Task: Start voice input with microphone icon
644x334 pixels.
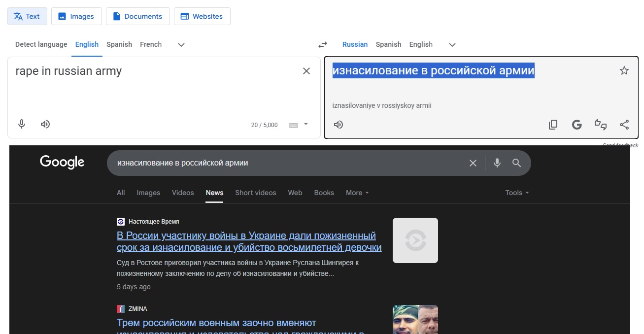Action: [x=22, y=124]
